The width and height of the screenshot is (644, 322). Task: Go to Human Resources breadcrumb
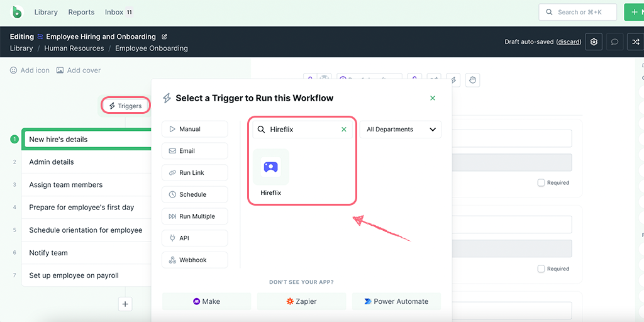(74, 48)
